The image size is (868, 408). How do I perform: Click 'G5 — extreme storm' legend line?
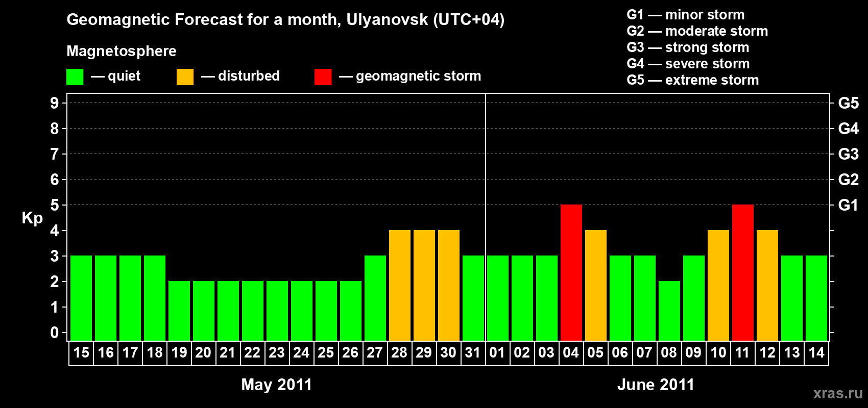(x=693, y=80)
